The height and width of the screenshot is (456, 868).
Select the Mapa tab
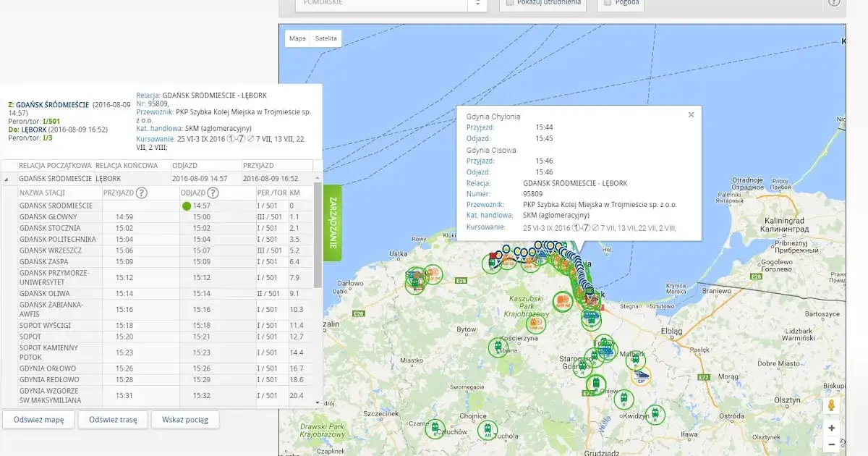click(x=297, y=38)
